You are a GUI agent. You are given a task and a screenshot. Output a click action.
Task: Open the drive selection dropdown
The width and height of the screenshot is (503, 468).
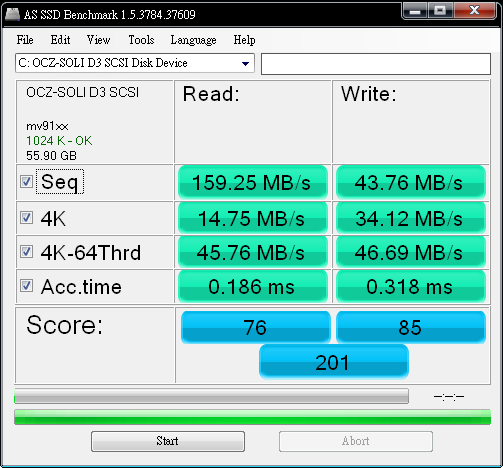[135, 63]
